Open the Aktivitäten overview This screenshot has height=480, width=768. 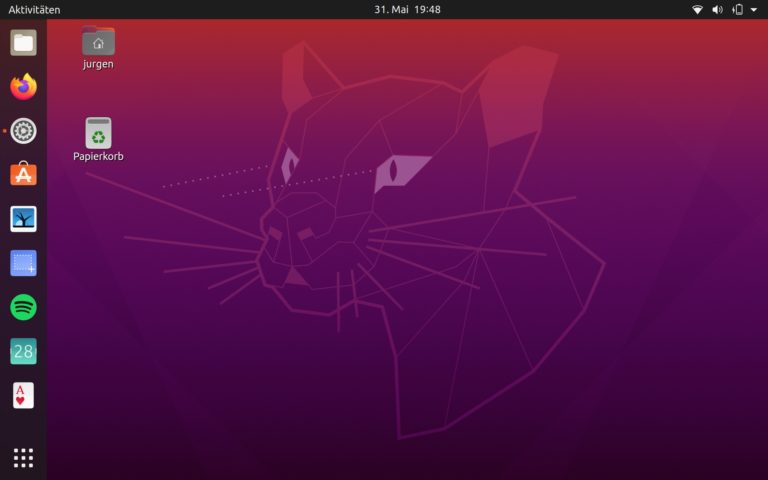(34, 9)
